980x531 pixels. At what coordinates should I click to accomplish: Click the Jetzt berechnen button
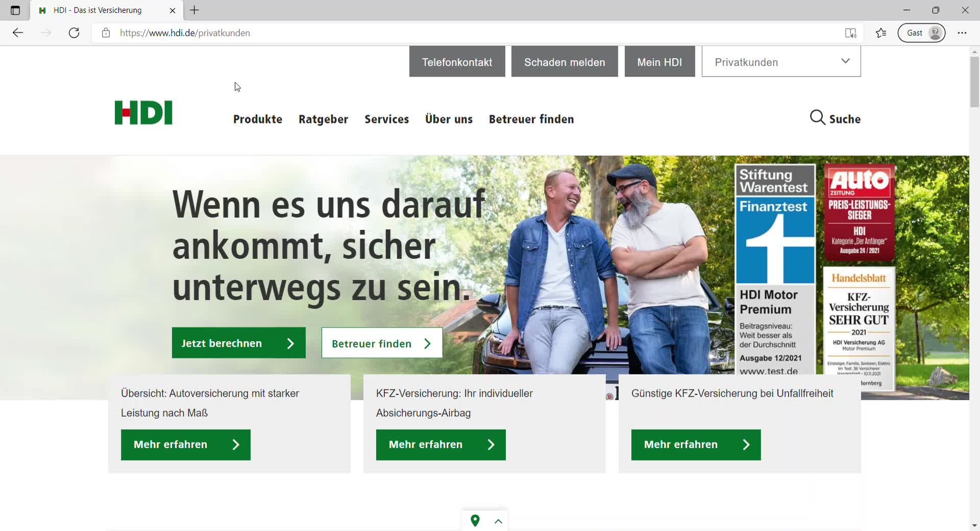click(x=238, y=343)
